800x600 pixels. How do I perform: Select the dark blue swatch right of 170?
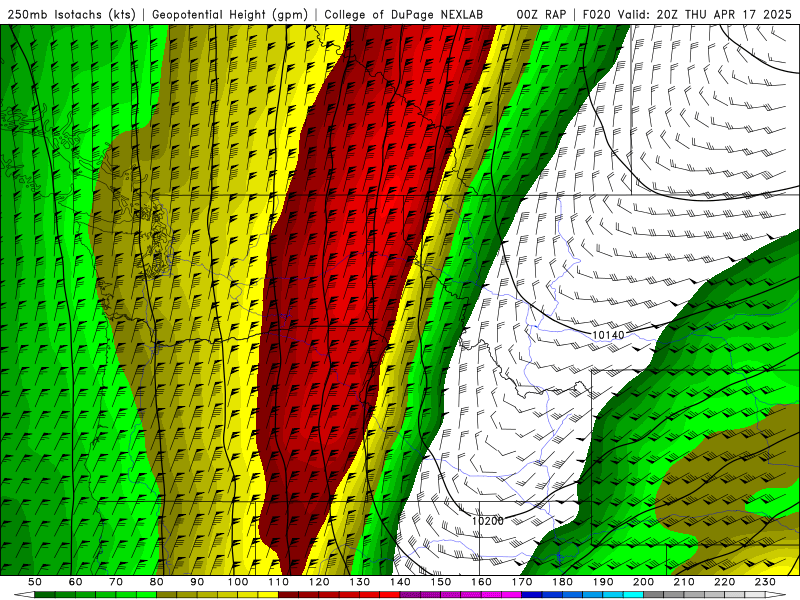pyautogui.click(x=532, y=595)
